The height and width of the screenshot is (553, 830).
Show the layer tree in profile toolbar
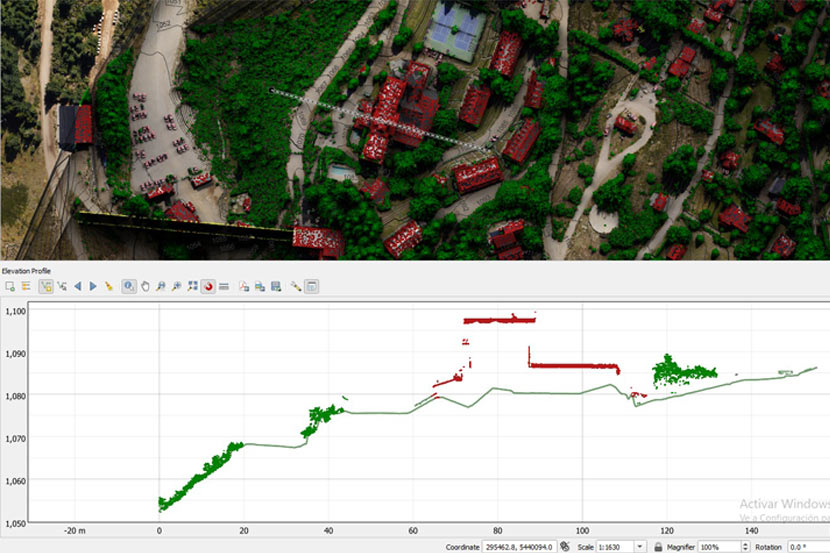[x=25, y=286]
